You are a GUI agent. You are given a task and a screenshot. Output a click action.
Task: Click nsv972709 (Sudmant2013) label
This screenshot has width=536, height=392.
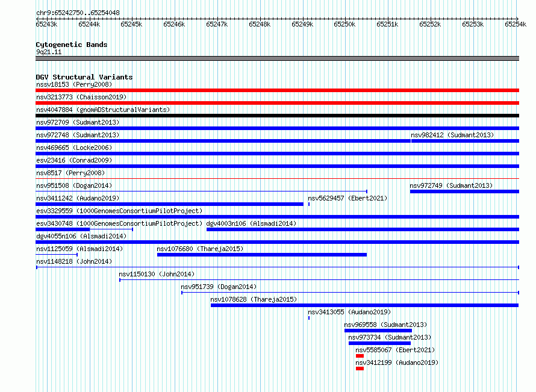tap(78, 122)
